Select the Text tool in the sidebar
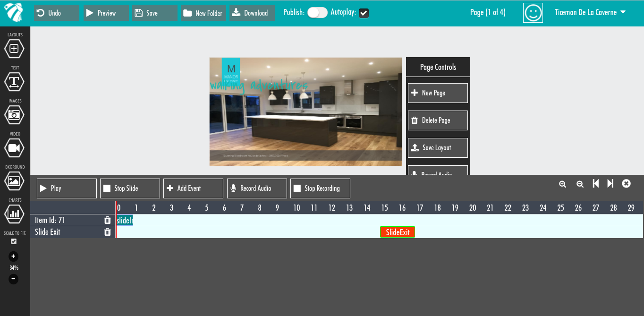 pyautogui.click(x=14, y=82)
